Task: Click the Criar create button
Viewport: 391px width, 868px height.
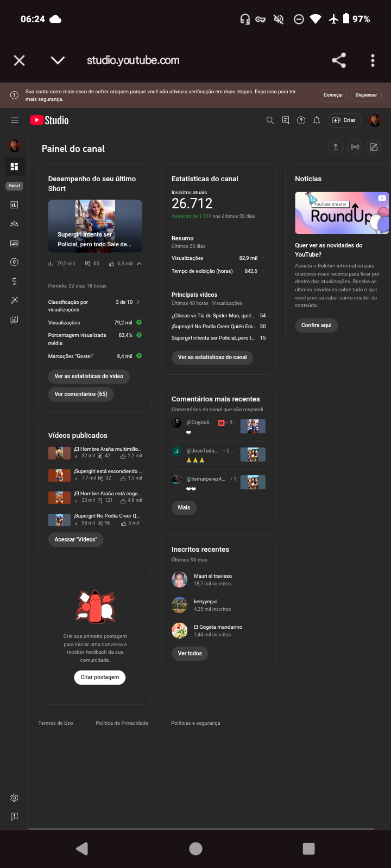Action: tap(344, 120)
